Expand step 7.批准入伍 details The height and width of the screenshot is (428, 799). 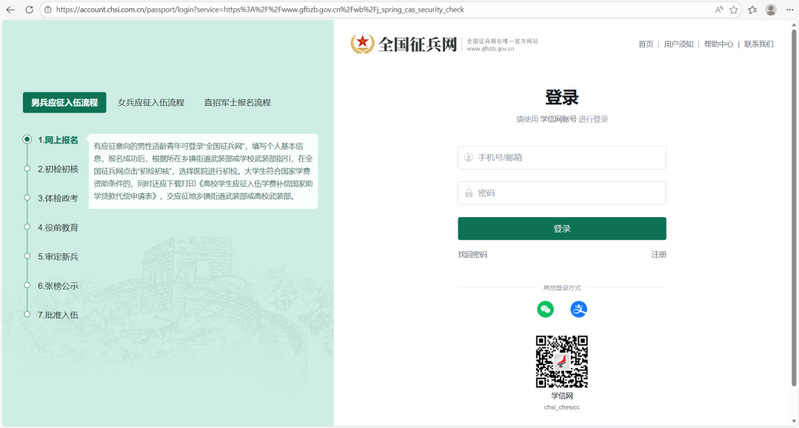pyautogui.click(x=57, y=315)
